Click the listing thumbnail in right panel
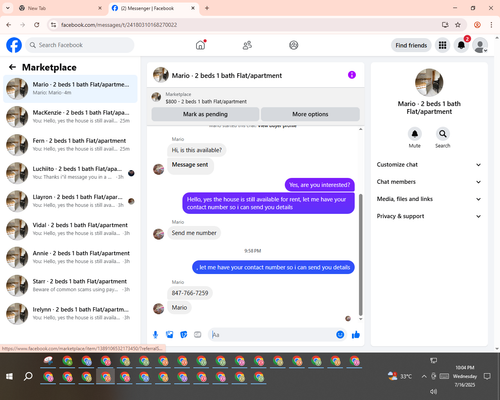 pos(429,82)
